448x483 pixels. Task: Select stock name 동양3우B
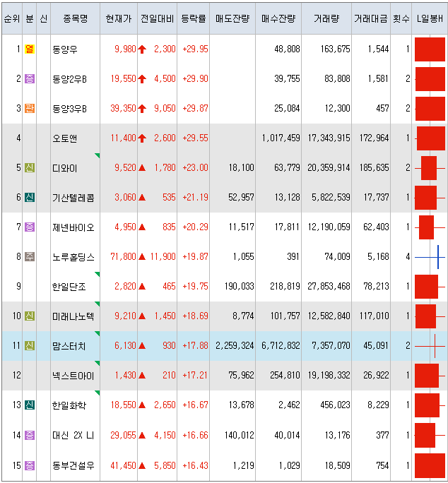70,109
